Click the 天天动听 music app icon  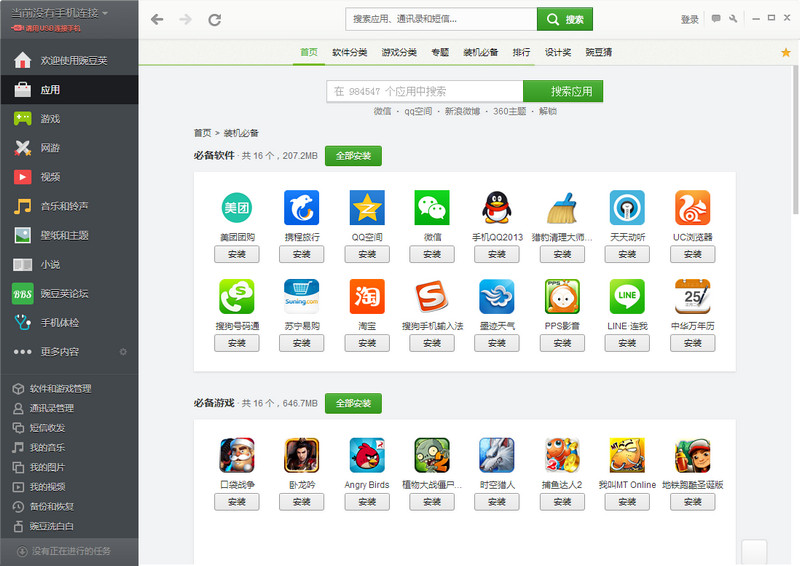pyautogui.click(x=627, y=208)
